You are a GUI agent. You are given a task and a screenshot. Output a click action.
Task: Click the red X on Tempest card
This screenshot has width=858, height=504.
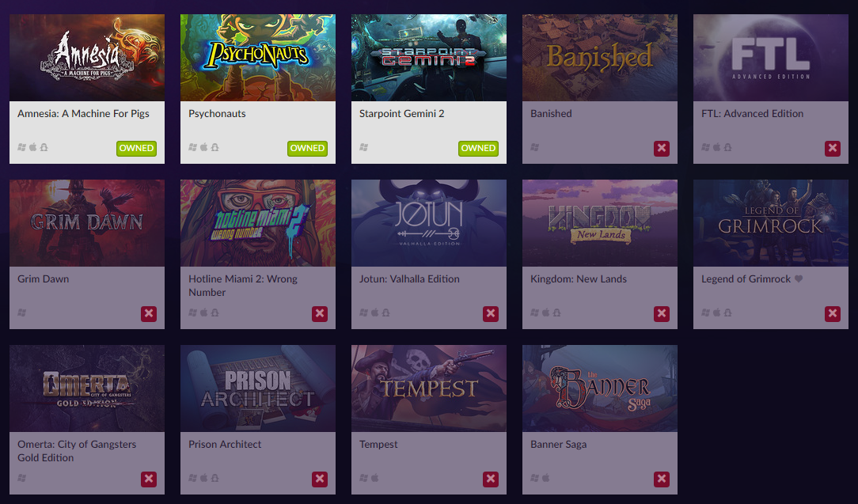pyautogui.click(x=491, y=479)
